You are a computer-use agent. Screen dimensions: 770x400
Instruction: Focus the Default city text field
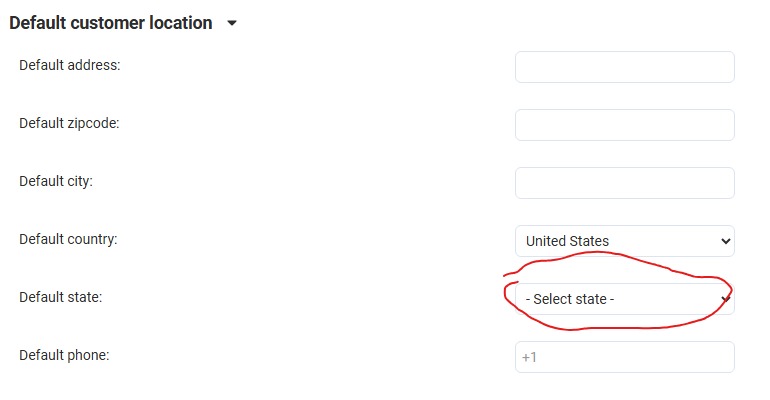coord(625,183)
